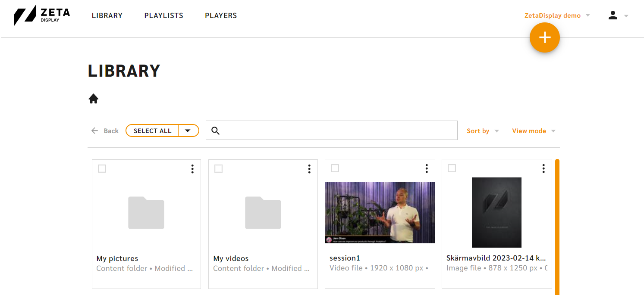This screenshot has height=295, width=644.
Task: Select the Skärmavbild image checkbox
Action: (x=452, y=168)
